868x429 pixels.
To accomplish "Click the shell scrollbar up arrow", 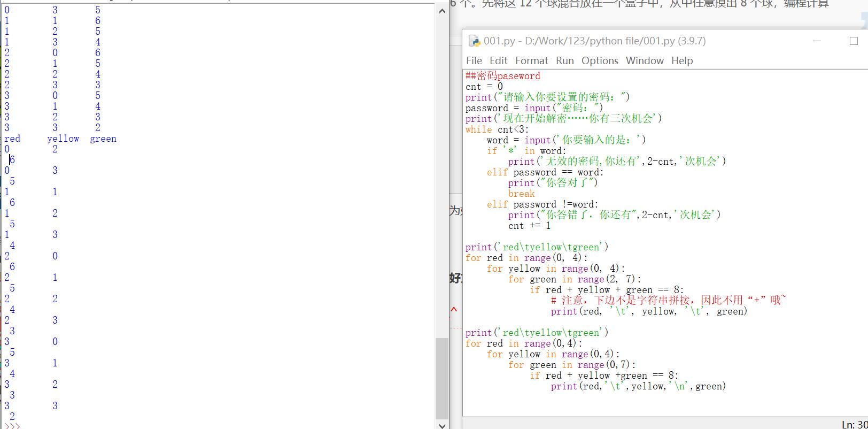I will pos(442,11).
